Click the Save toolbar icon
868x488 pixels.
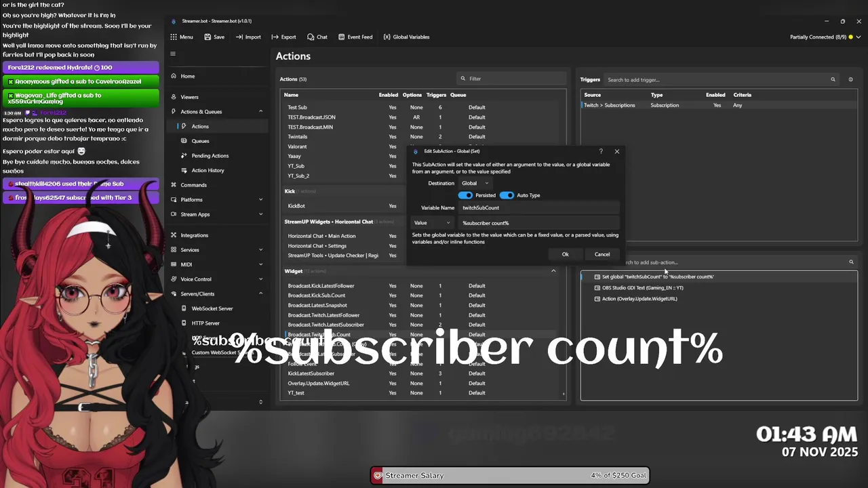(x=214, y=37)
